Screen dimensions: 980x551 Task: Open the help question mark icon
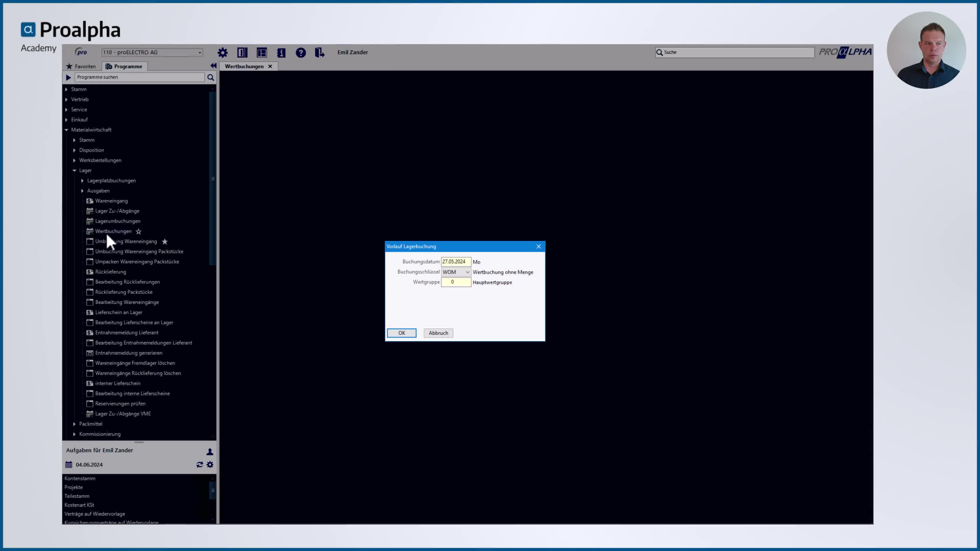click(x=301, y=53)
